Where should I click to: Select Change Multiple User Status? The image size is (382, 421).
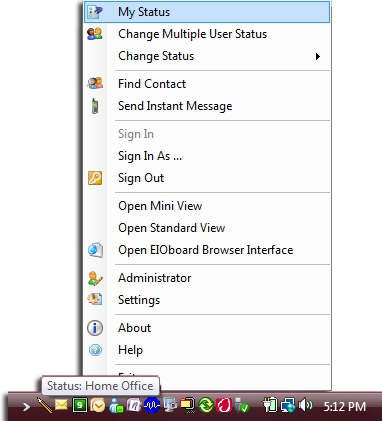point(207,34)
